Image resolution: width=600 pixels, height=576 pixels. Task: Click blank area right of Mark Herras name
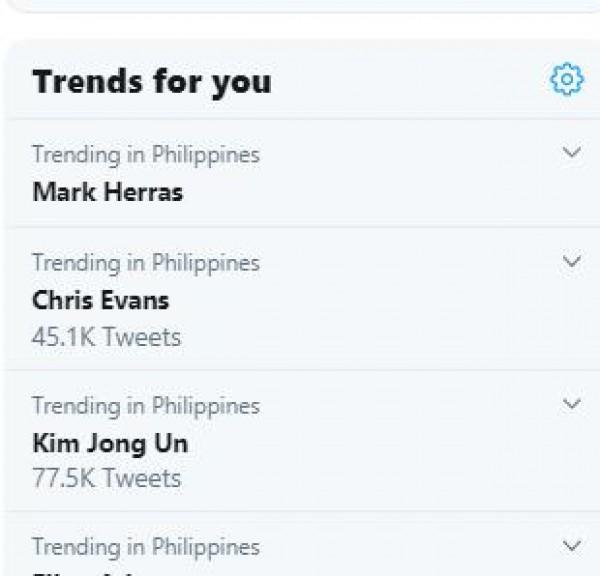pos(380,191)
